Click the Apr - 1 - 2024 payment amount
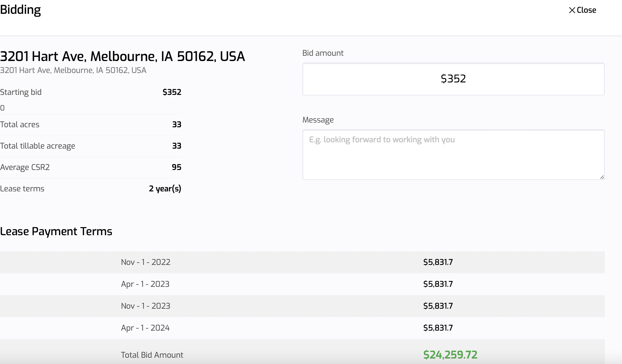Screen dimensions: 622x364 pos(438,328)
